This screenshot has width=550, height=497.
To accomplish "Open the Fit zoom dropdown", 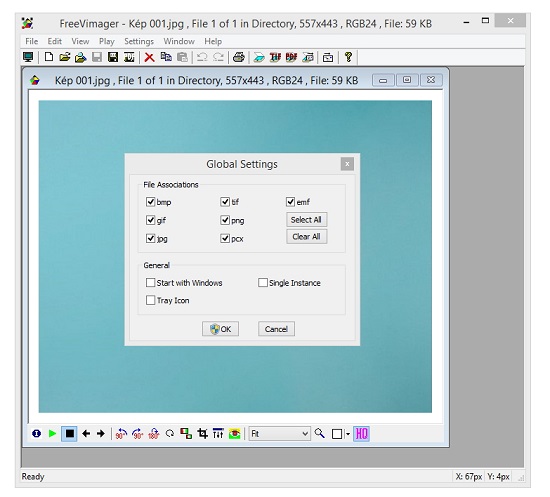I will (x=280, y=434).
